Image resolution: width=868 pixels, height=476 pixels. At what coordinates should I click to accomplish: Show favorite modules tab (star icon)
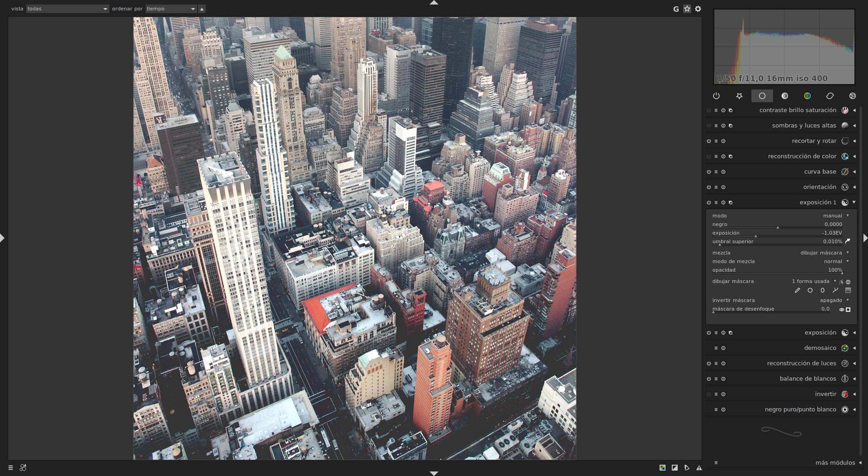point(739,96)
